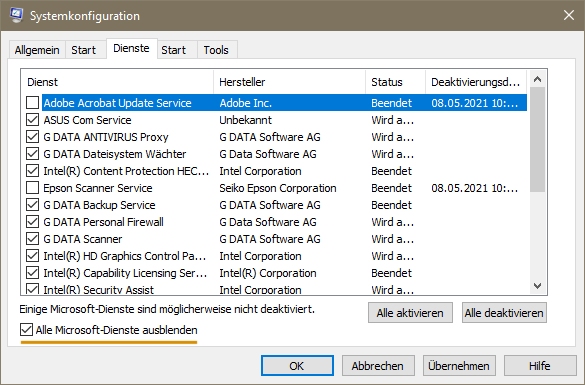Confirm with the OK button
This screenshot has width=585, height=385.
click(x=297, y=366)
